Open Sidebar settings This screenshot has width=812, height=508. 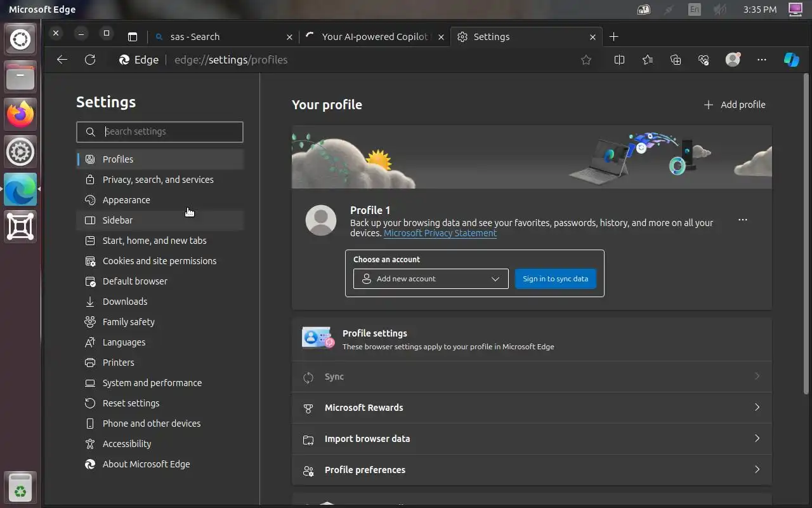160,220
